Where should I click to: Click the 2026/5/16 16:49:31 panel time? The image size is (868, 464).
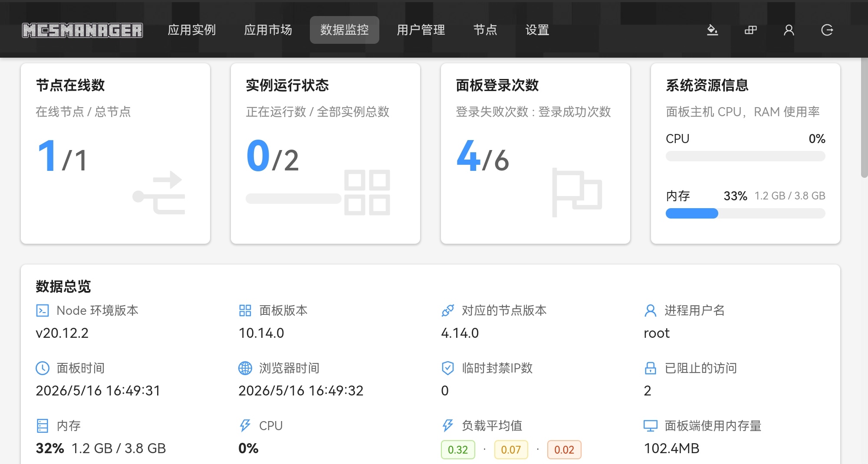98,391
